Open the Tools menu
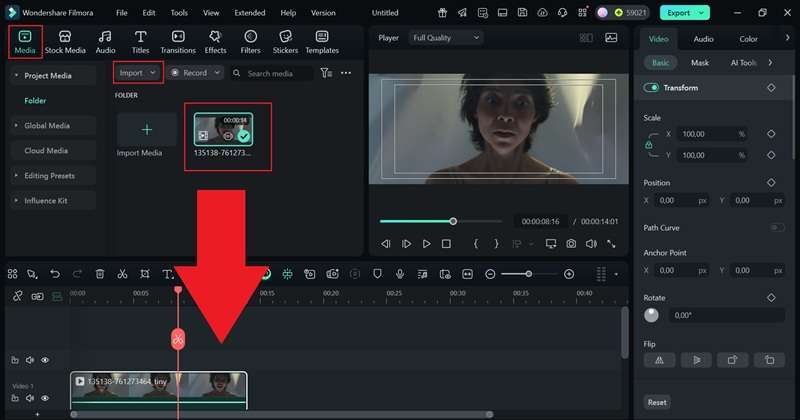The width and height of the screenshot is (800, 420). pos(179,13)
